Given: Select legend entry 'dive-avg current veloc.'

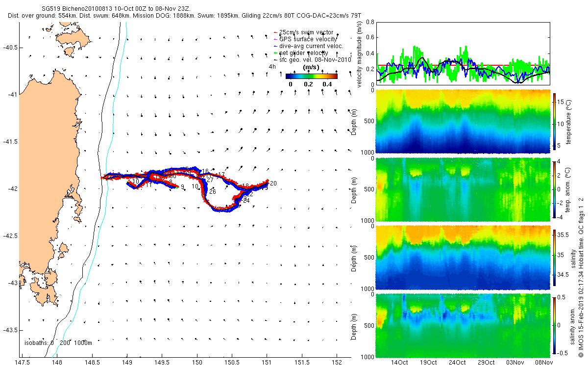Looking at the screenshot, I should click(311, 46).
